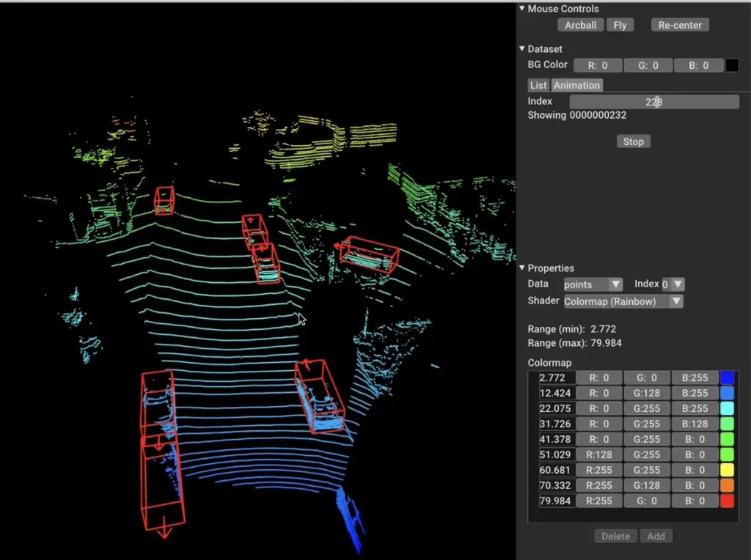Delete the selected colormap entry
751x560 pixels.
pos(615,536)
